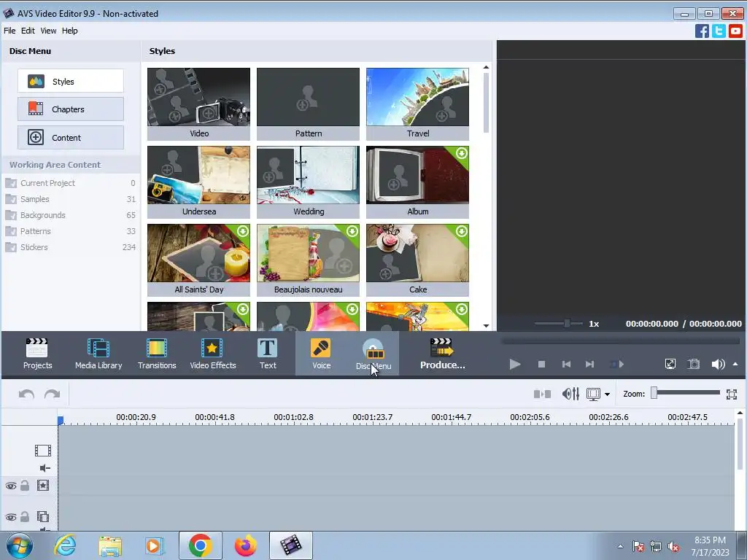Click the Disc Menu toolbar icon
Image resolution: width=747 pixels, height=560 pixels.
coord(373,354)
